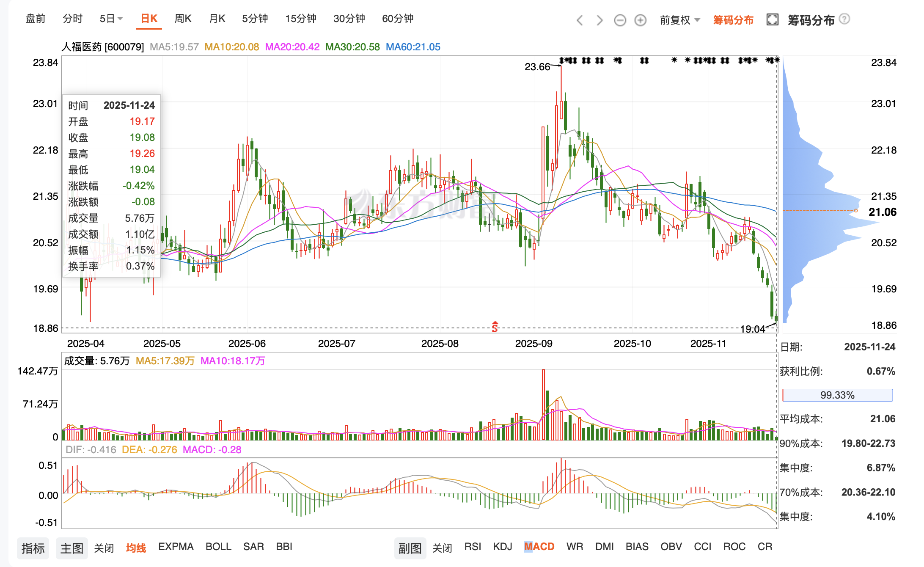Switch to the 周K tab

(x=183, y=19)
